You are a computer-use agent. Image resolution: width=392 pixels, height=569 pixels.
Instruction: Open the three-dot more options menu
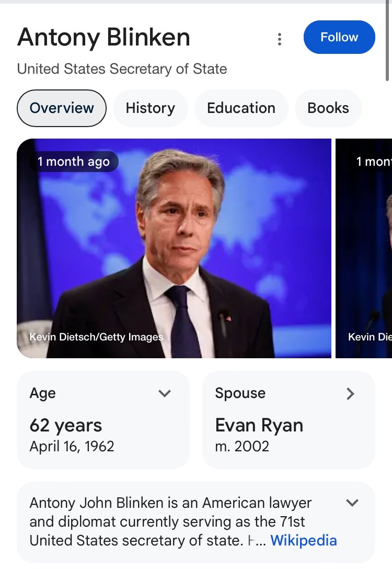tap(280, 39)
